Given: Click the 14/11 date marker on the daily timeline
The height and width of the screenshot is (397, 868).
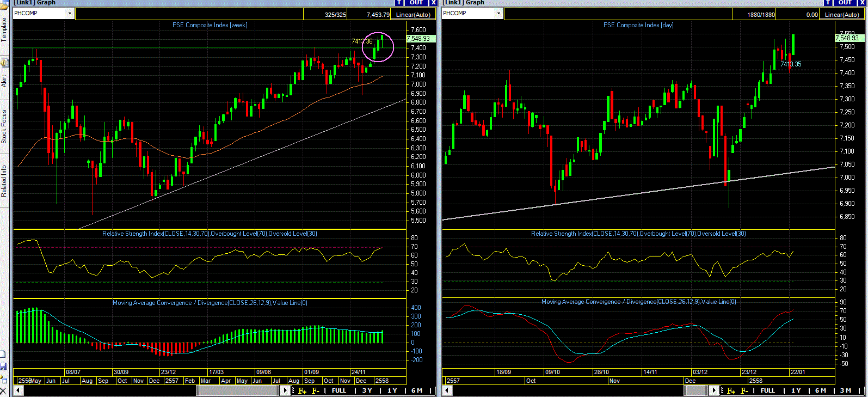Looking at the screenshot, I should click(x=650, y=372).
